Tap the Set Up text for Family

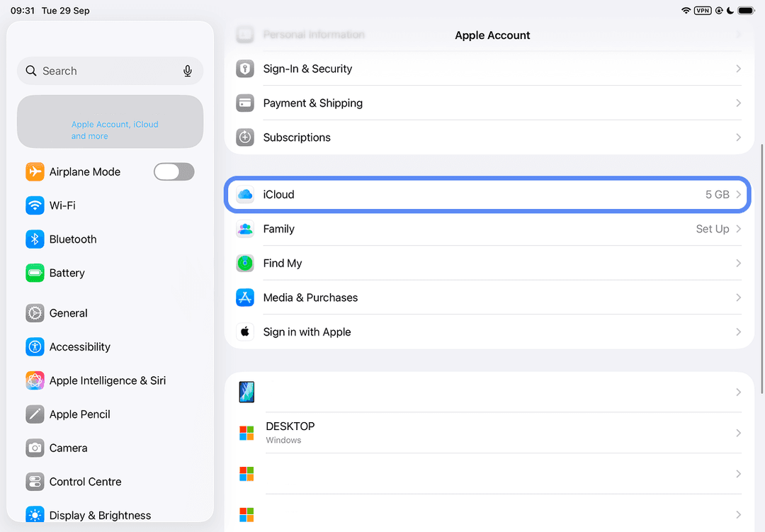713,229
